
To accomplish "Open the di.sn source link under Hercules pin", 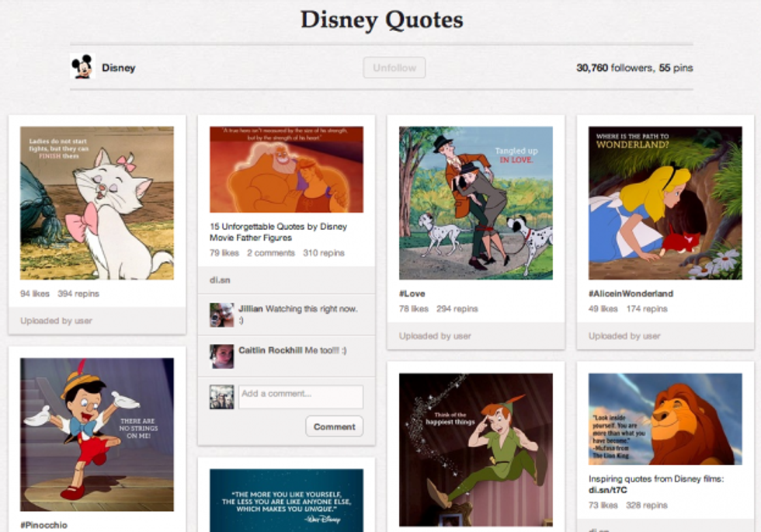I will pyautogui.click(x=221, y=279).
